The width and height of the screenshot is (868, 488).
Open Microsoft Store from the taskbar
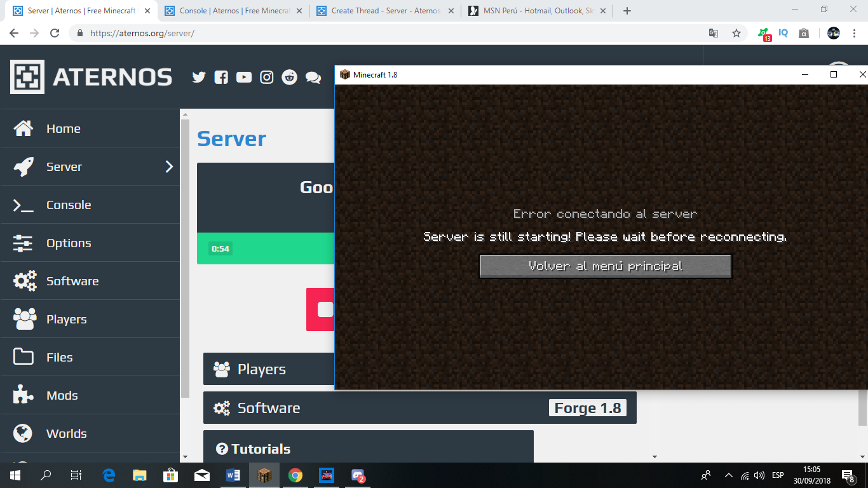coord(171,475)
